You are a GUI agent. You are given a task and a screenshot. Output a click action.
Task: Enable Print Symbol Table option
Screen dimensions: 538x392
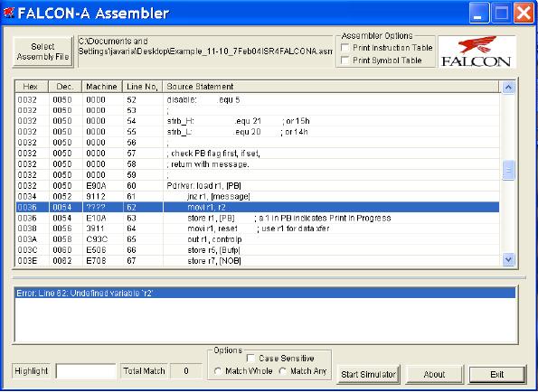click(x=345, y=61)
